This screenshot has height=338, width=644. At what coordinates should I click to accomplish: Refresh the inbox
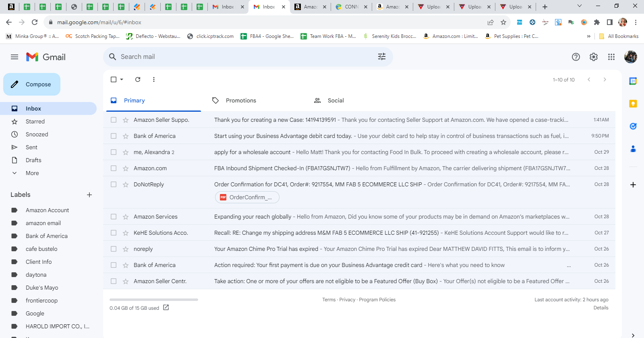pyautogui.click(x=138, y=79)
